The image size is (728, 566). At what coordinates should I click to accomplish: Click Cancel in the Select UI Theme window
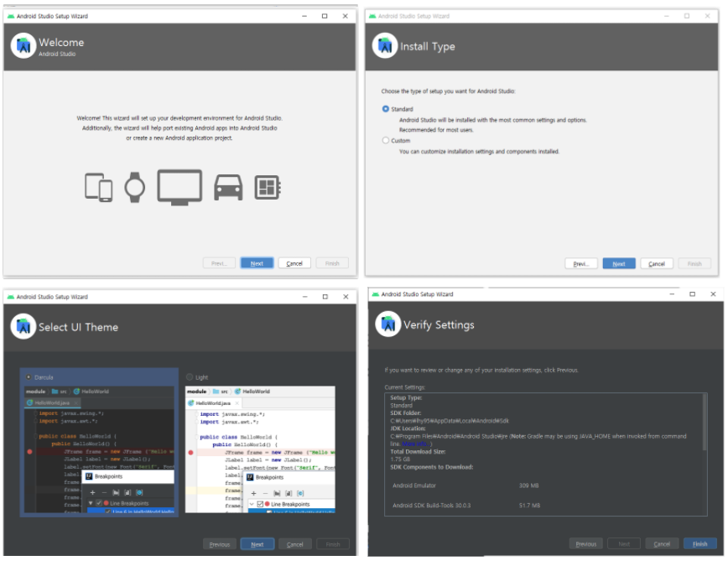point(295,544)
